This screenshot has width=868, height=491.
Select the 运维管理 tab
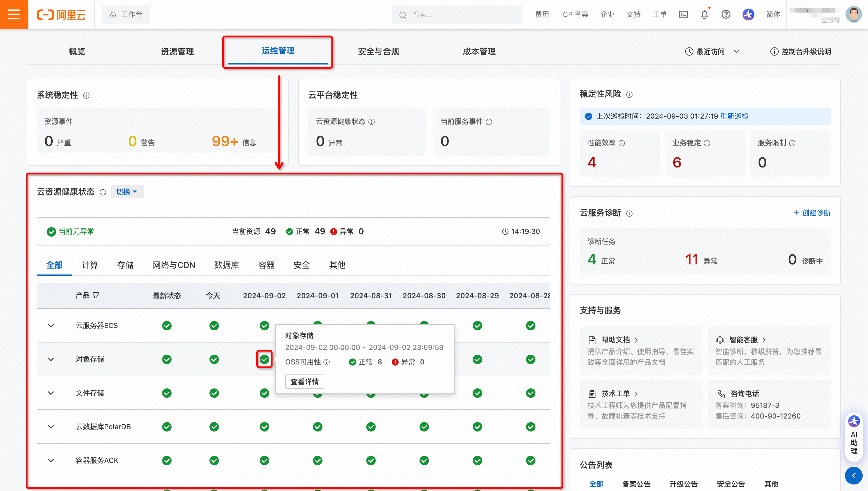click(278, 51)
